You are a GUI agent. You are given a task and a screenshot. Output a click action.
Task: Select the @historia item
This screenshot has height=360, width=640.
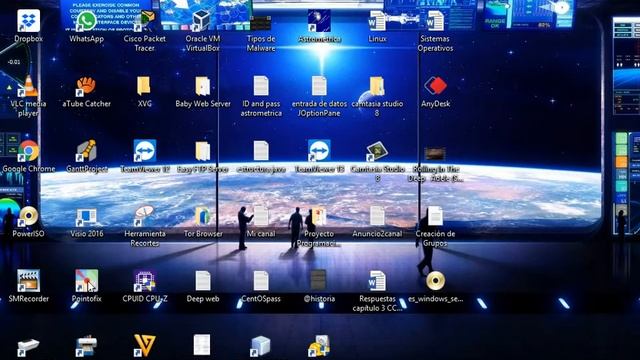click(319, 286)
